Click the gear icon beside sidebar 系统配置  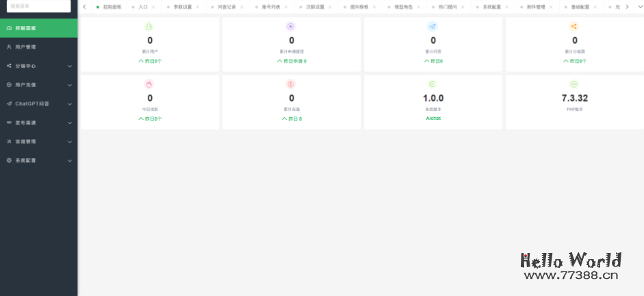(9, 160)
